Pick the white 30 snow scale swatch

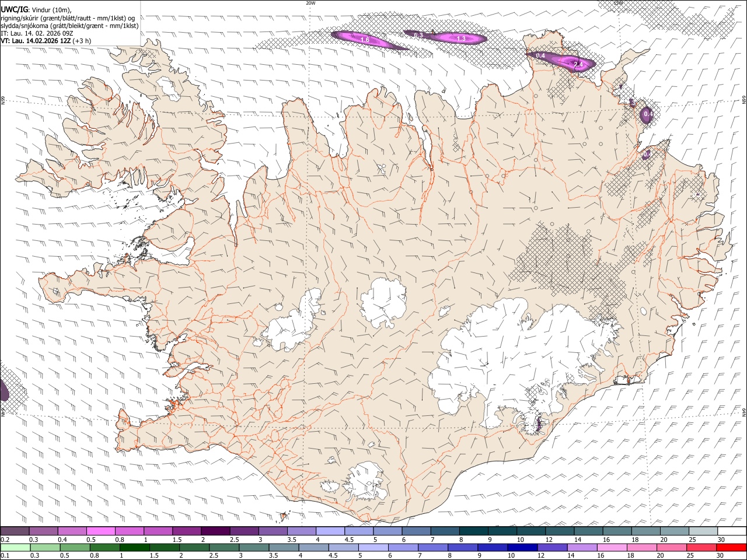point(732,531)
